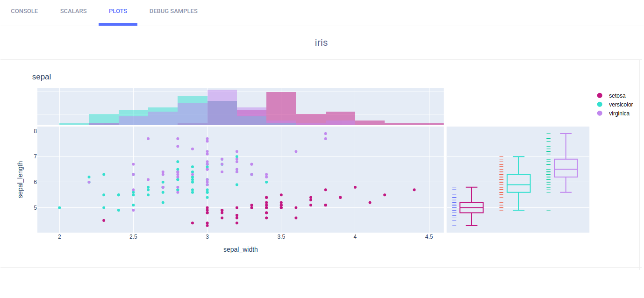Click the purple virginica box in box plot
The width and height of the screenshot is (644, 298).
[x=565, y=168]
